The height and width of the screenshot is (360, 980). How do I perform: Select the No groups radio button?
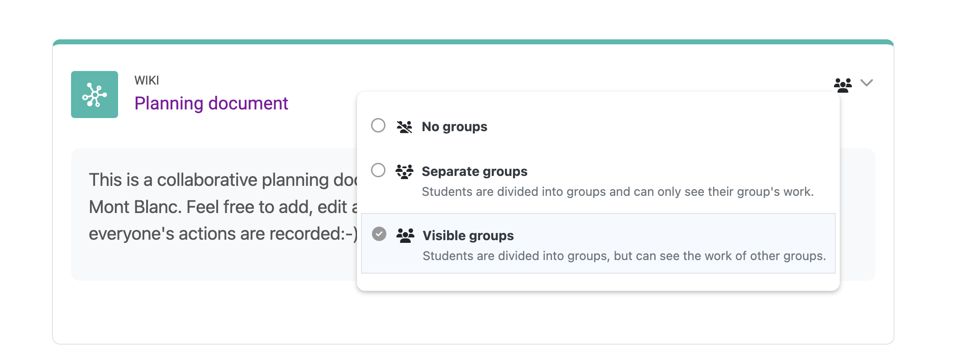pyautogui.click(x=378, y=125)
